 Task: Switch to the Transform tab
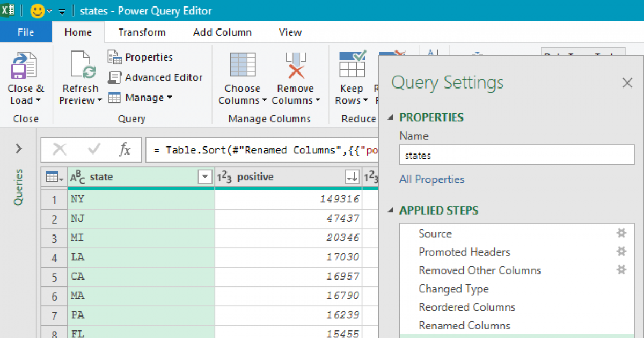click(x=141, y=32)
